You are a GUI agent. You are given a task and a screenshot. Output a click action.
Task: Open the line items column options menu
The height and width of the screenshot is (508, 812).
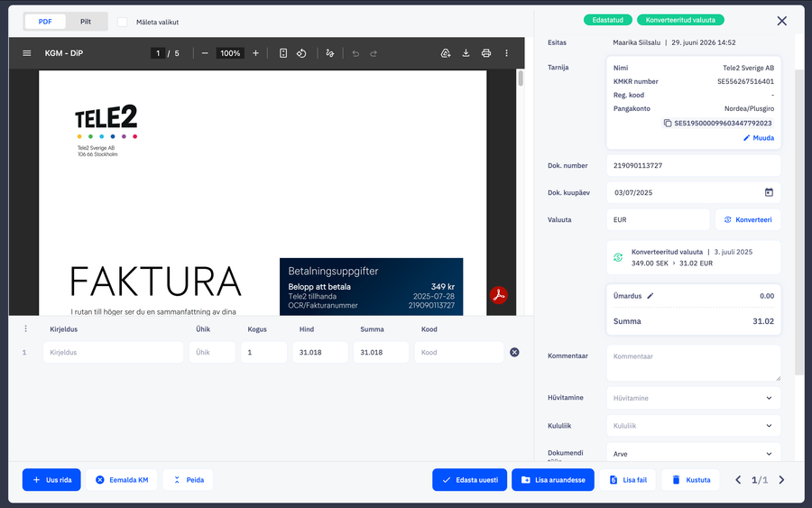point(25,328)
